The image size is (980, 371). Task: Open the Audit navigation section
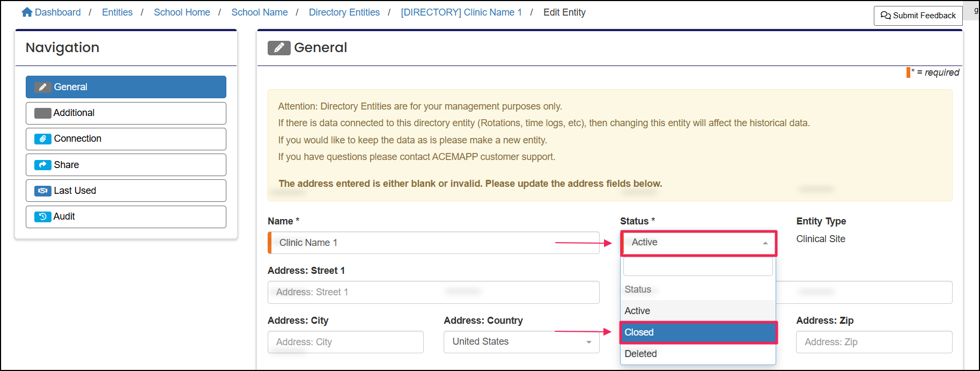(x=126, y=216)
